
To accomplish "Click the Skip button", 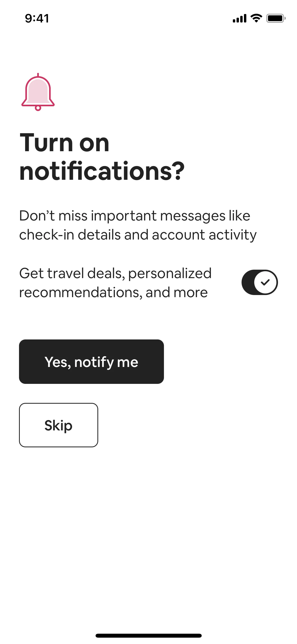I will coord(58,425).
